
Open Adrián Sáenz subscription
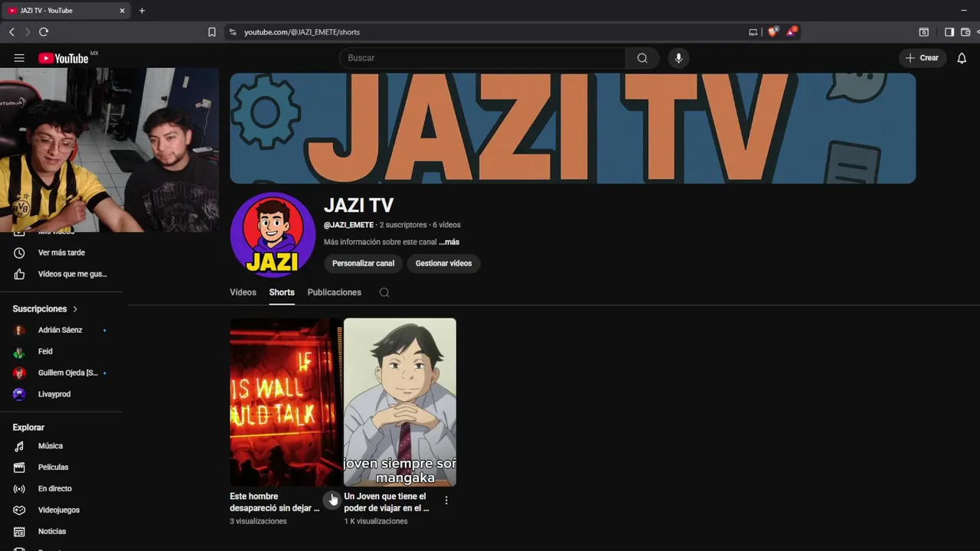coord(61,330)
